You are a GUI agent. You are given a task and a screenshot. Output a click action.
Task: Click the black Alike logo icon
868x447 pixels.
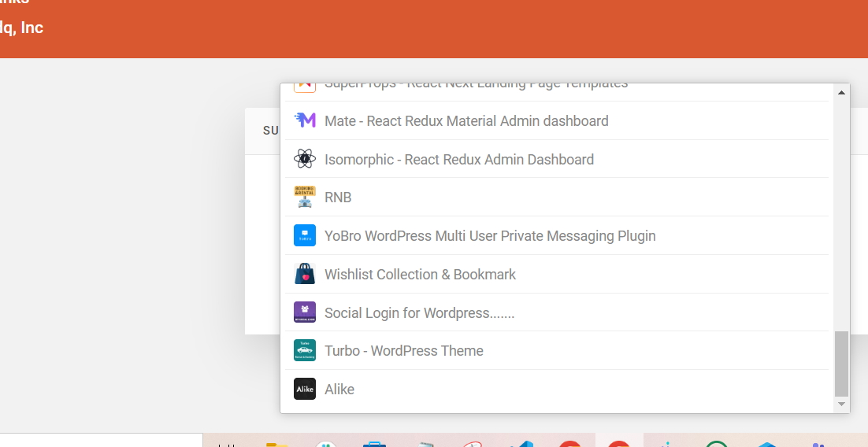click(304, 389)
